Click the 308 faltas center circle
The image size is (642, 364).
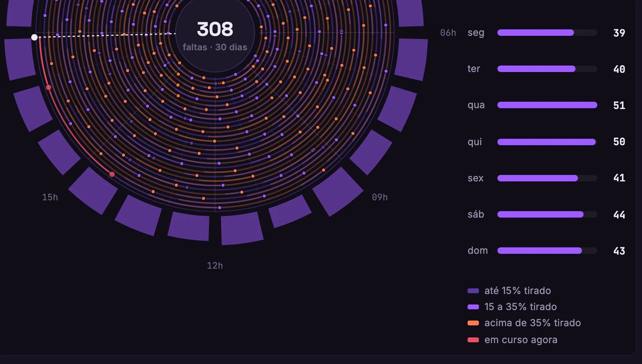tap(215, 33)
